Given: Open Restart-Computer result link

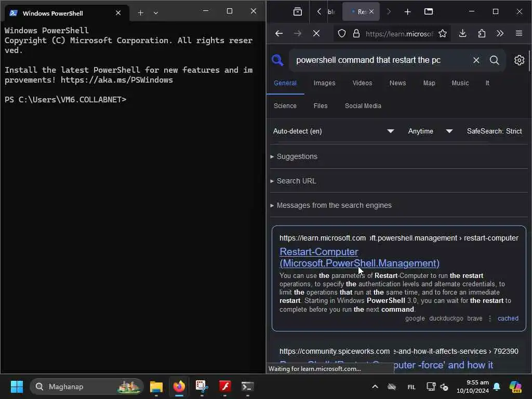Looking at the screenshot, I should [360, 258].
